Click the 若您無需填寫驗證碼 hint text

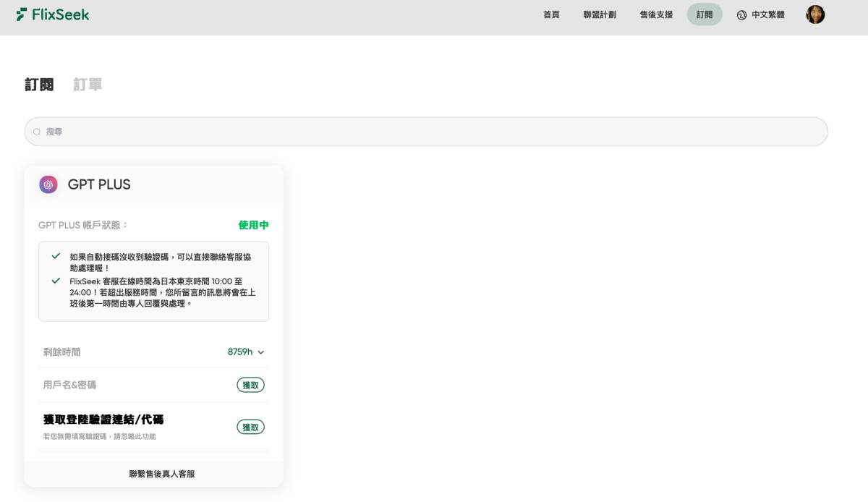[99, 436]
